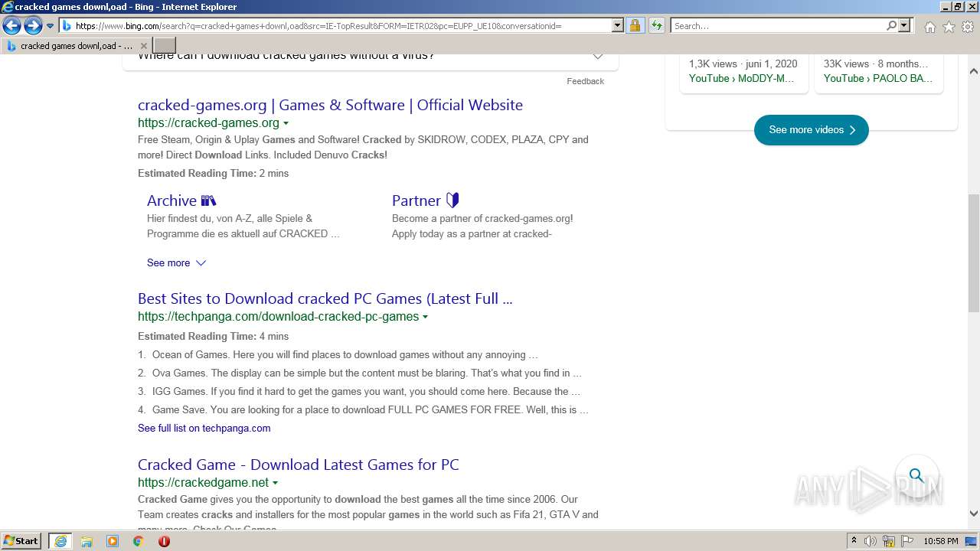The height and width of the screenshot is (551, 980).
Task: Select the 'cracked games downl,oad' tab
Action: point(75,46)
